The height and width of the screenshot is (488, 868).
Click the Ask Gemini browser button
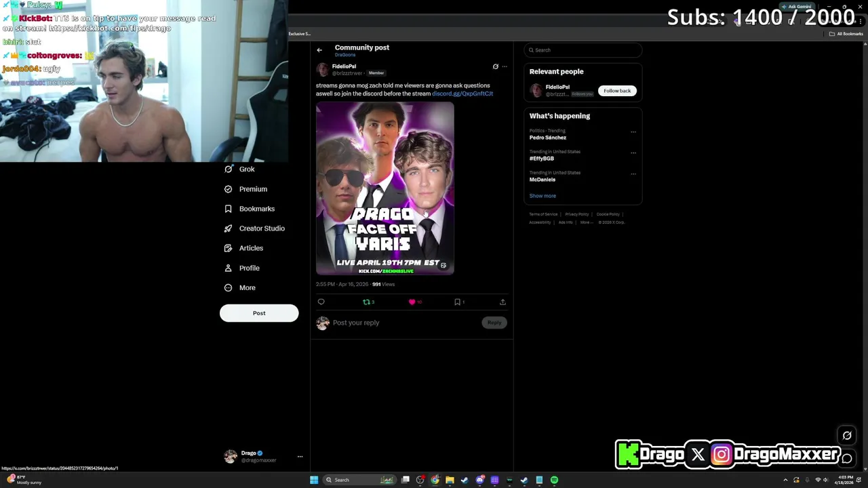(x=796, y=7)
